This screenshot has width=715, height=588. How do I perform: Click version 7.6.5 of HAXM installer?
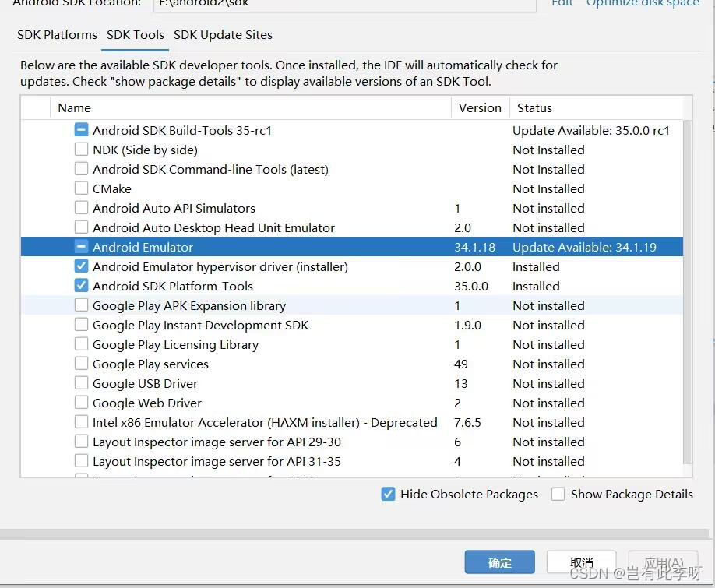(467, 422)
